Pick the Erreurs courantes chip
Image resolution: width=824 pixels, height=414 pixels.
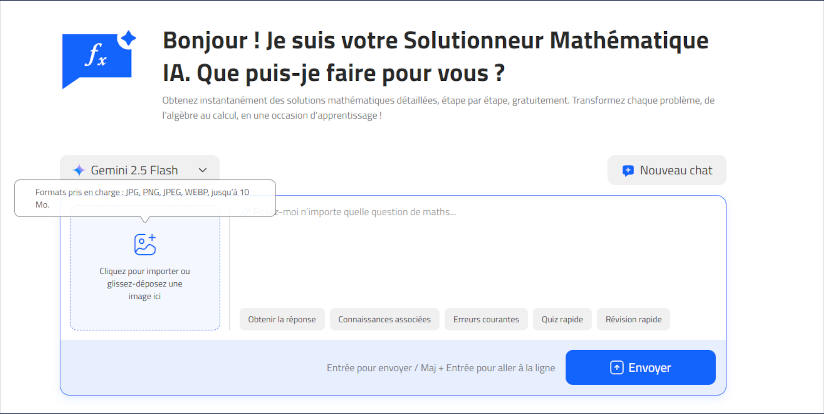[485, 319]
